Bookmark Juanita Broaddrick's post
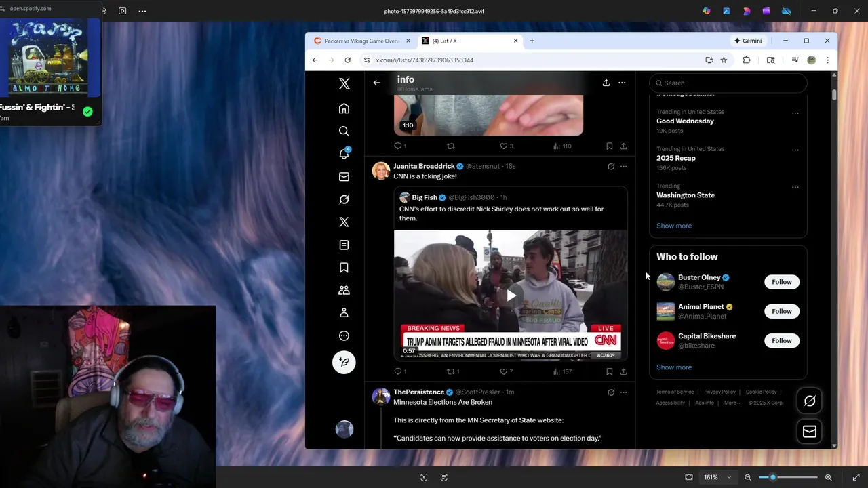 tap(609, 371)
